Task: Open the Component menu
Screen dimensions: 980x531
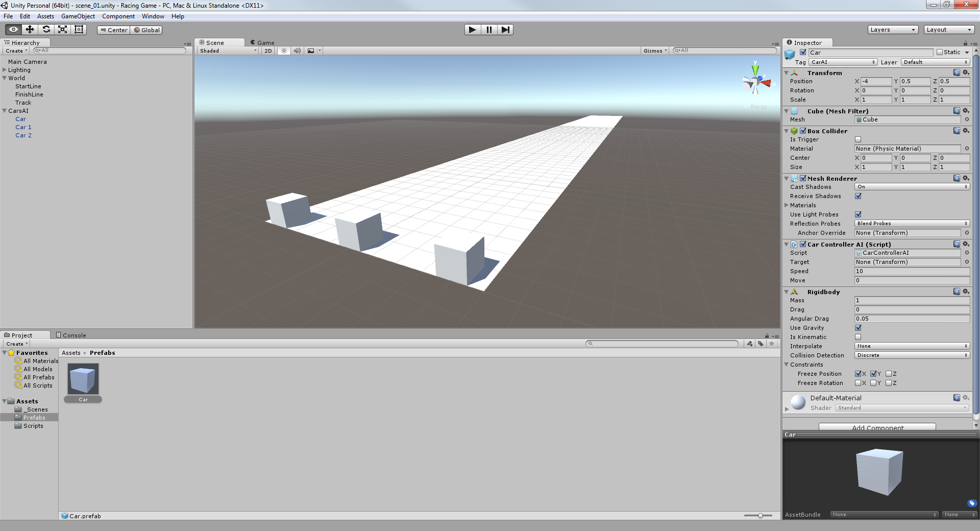Action: (118, 16)
